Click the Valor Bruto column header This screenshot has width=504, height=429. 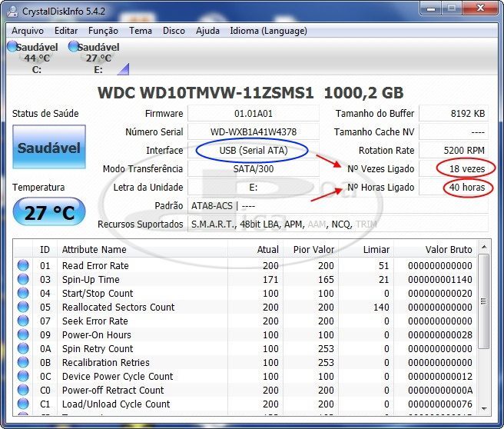[435, 250]
